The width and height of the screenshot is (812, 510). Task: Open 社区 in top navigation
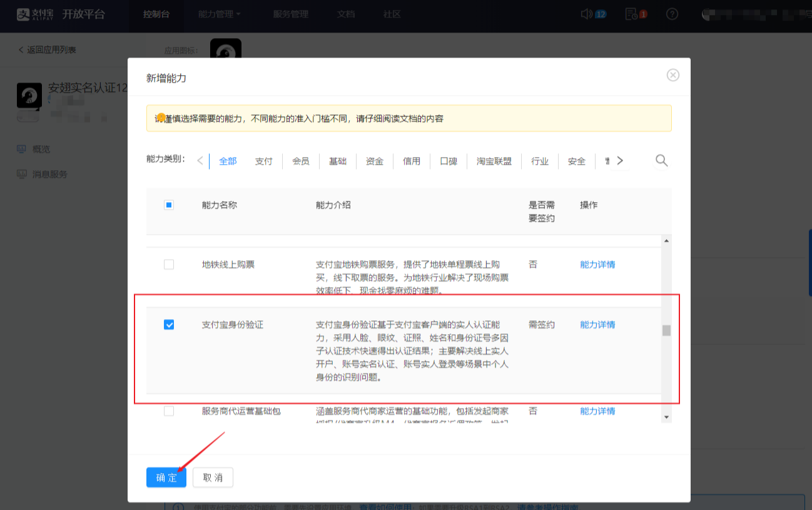tap(392, 14)
